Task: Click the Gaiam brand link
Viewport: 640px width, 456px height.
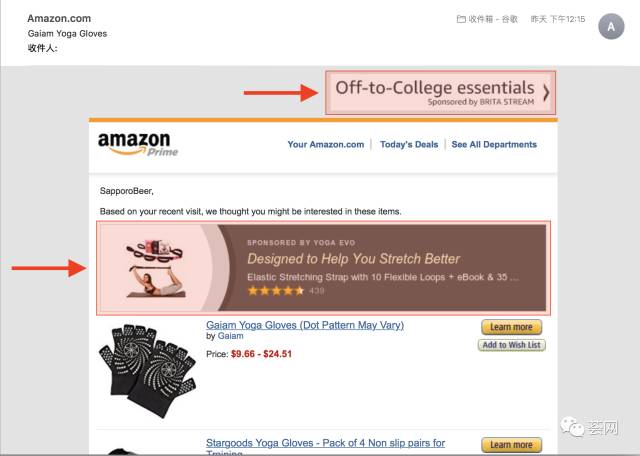Action: 231,337
